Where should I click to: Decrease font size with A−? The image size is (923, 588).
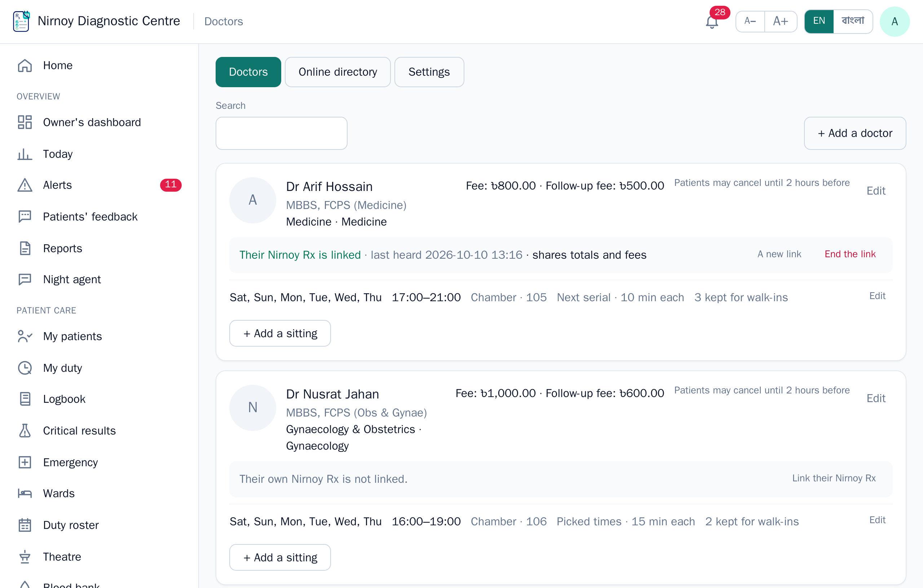pos(750,22)
